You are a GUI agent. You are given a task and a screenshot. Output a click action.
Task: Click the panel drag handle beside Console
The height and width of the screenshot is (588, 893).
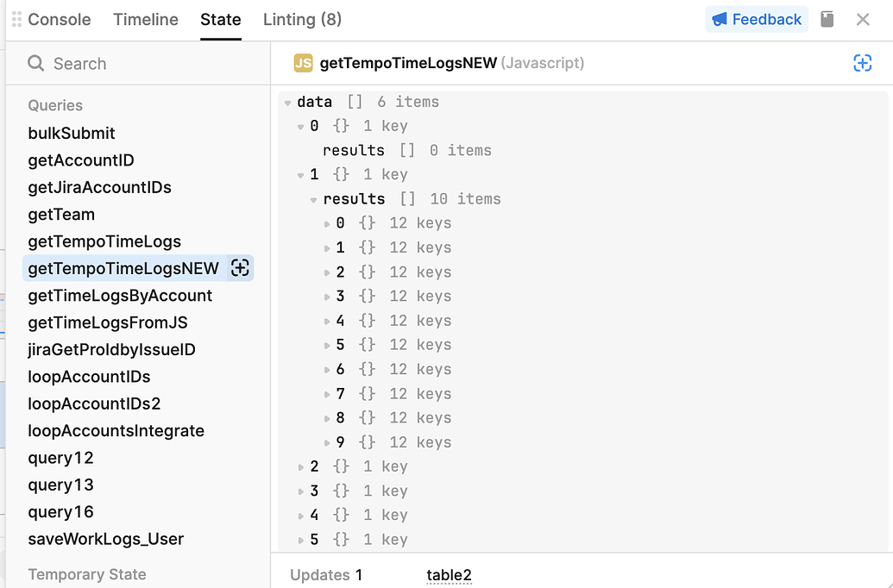pyautogui.click(x=16, y=19)
